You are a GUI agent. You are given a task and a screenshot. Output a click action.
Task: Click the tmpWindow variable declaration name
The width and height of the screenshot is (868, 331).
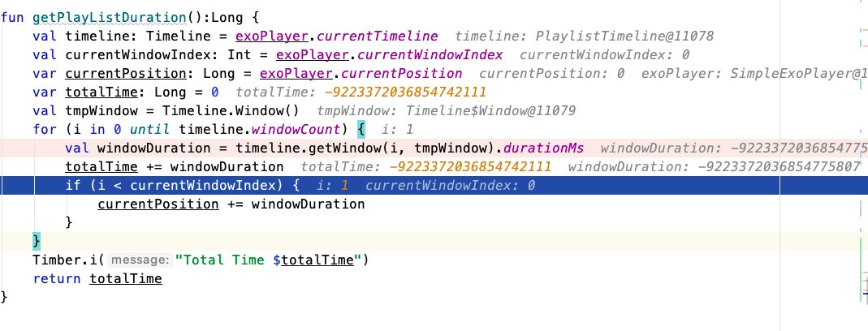(101, 110)
